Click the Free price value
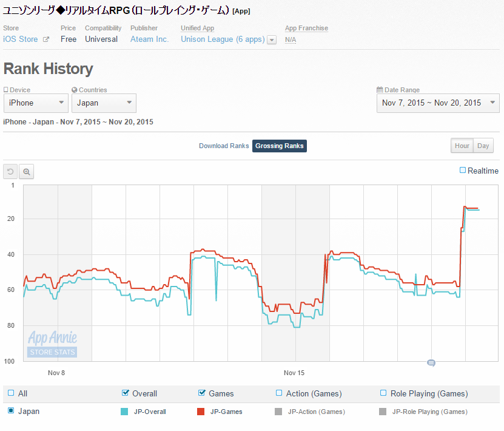The image size is (504, 431). click(69, 39)
